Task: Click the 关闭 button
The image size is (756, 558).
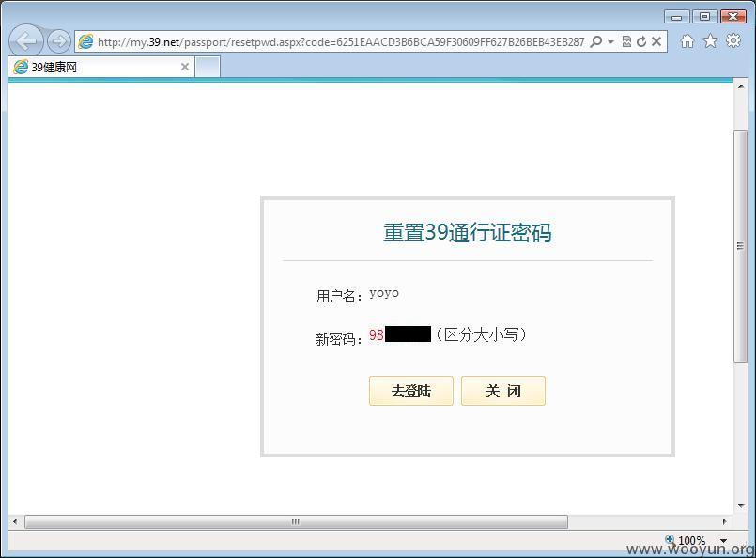Action: point(502,391)
